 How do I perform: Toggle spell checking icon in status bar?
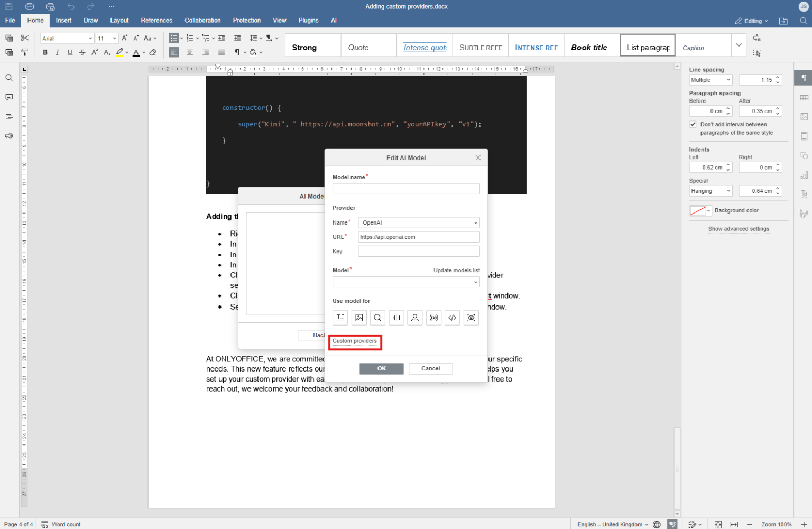(672, 524)
